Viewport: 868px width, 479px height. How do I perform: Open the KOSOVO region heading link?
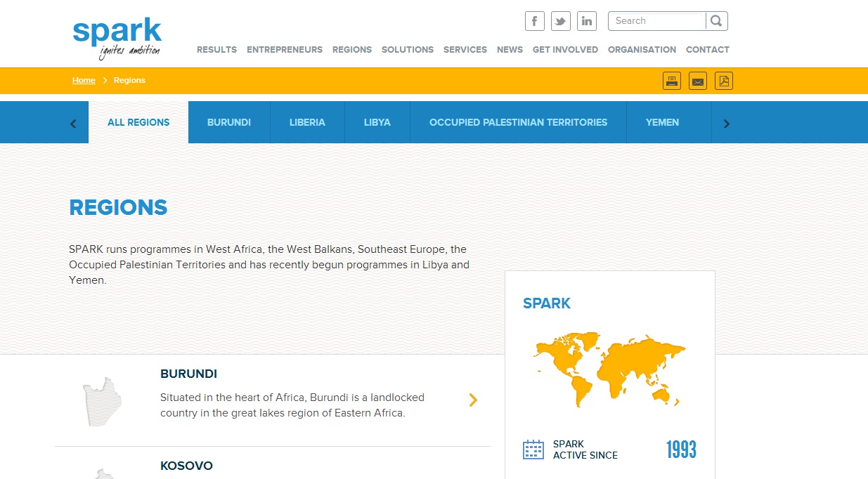pyautogui.click(x=186, y=466)
